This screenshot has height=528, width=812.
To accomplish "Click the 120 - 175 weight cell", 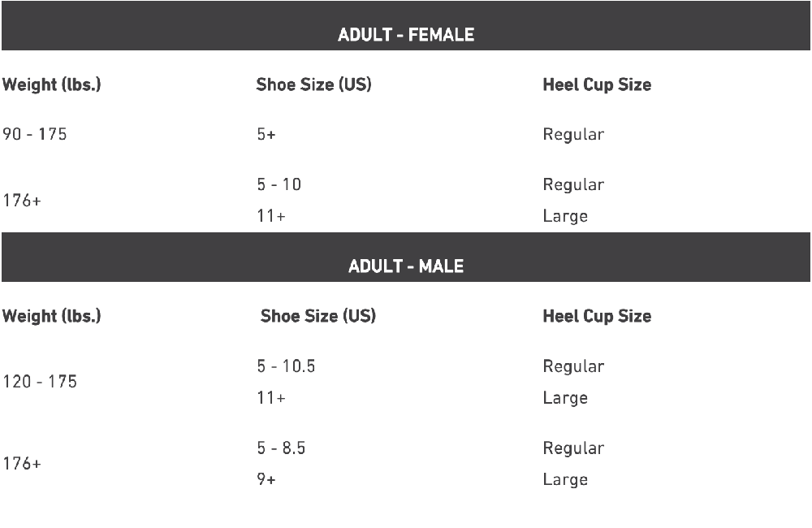I will [x=40, y=381].
